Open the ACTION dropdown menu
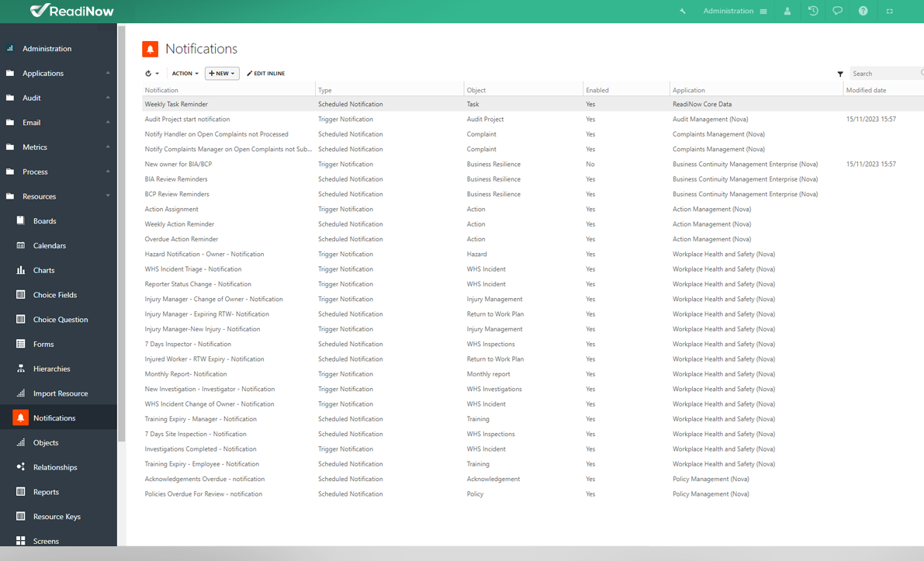 [x=185, y=74]
